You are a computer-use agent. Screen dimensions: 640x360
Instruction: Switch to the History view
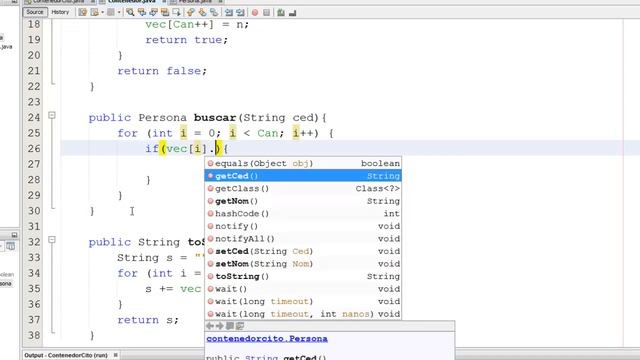click(60, 12)
